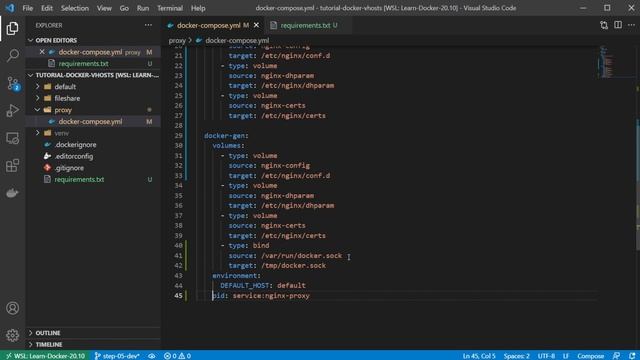Screen dimensions: 640x360
Task: Open the Manage gear menu
Action: (12, 335)
